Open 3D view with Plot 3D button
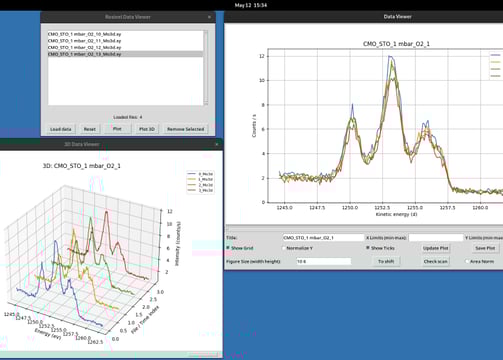This screenshot has height=360, width=503. pyautogui.click(x=147, y=129)
